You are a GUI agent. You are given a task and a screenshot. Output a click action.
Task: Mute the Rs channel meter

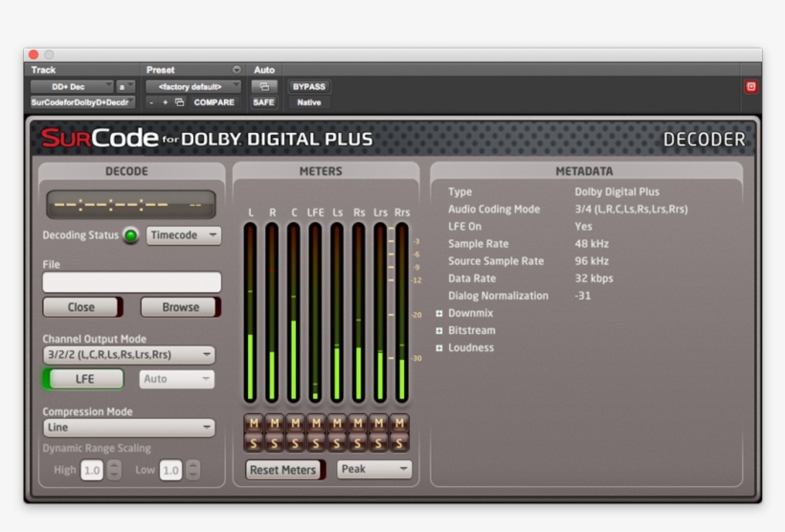357,423
